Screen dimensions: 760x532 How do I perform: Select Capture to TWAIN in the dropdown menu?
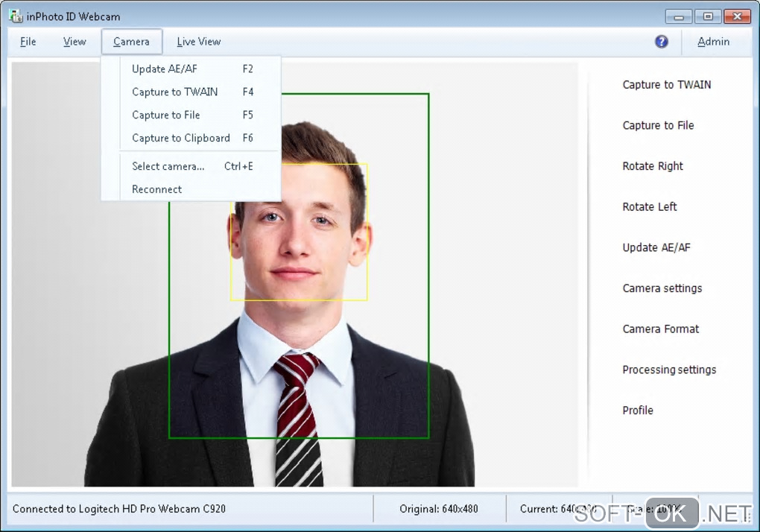[175, 92]
